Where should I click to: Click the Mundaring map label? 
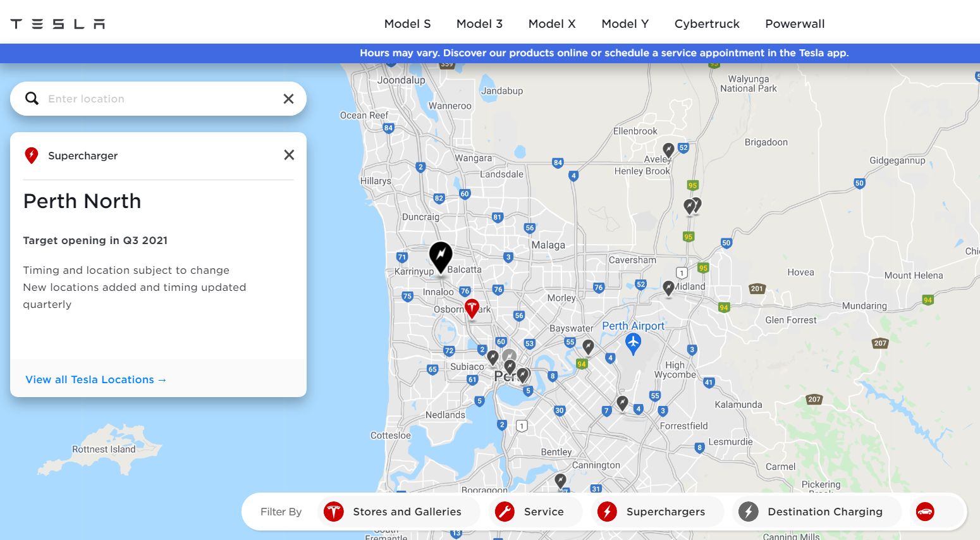[x=864, y=306]
